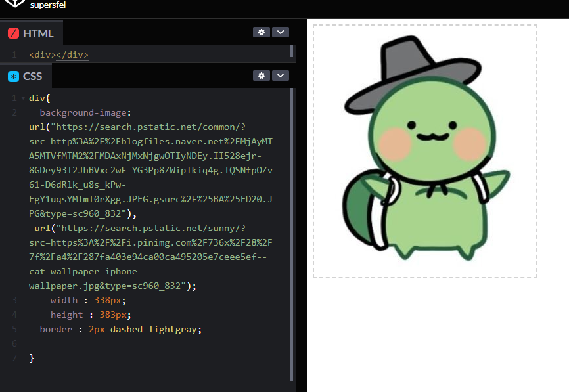569x392 pixels.
Task: Click the closing brace on line 7
Action: pyautogui.click(x=32, y=359)
